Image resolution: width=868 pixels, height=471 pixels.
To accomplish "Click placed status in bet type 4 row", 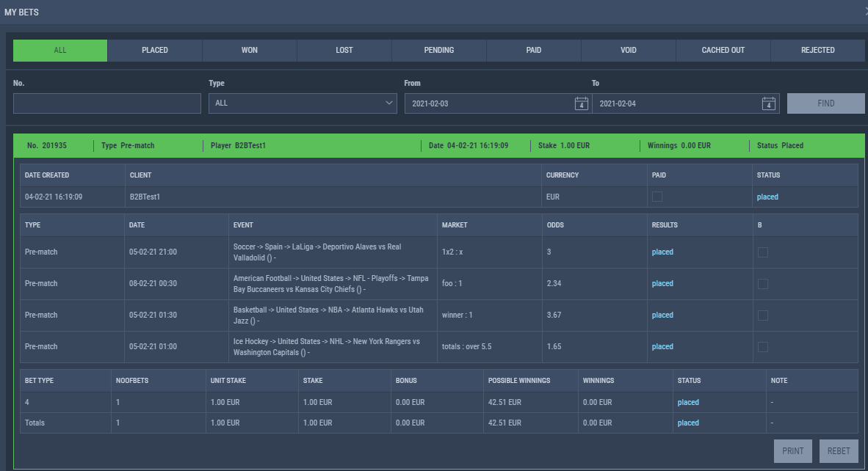I will (688, 403).
